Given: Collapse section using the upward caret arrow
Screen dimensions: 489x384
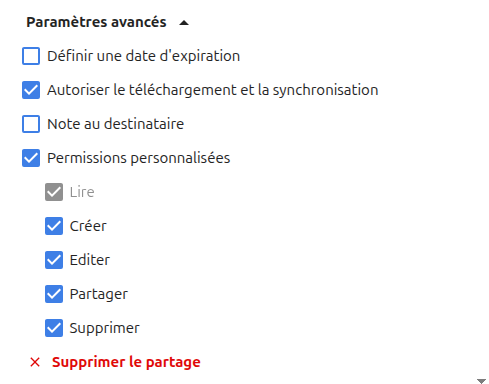Looking at the screenshot, I should pos(184,23).
